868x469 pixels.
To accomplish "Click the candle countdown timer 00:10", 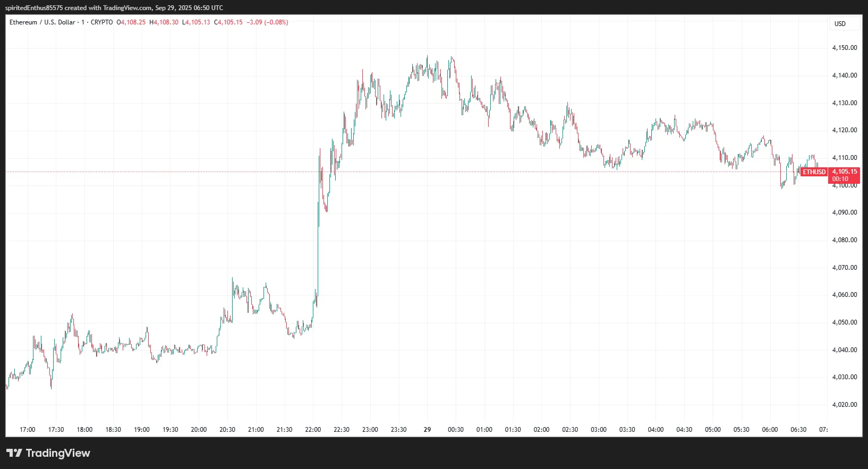I will (x=840, y=179).
